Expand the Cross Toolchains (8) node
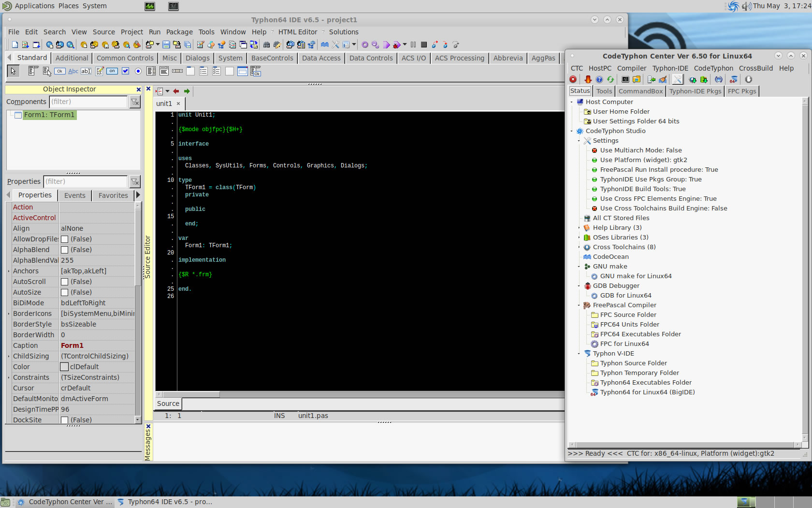Screen dimensions: 812x508 [x=579, y=247]
